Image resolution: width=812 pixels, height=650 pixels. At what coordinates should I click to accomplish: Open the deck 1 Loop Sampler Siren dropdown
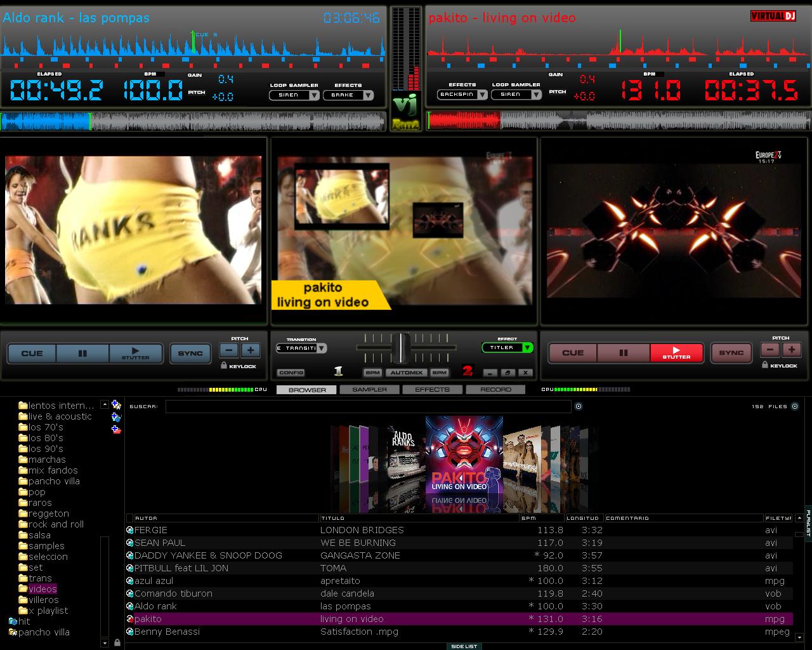point(294,95)
